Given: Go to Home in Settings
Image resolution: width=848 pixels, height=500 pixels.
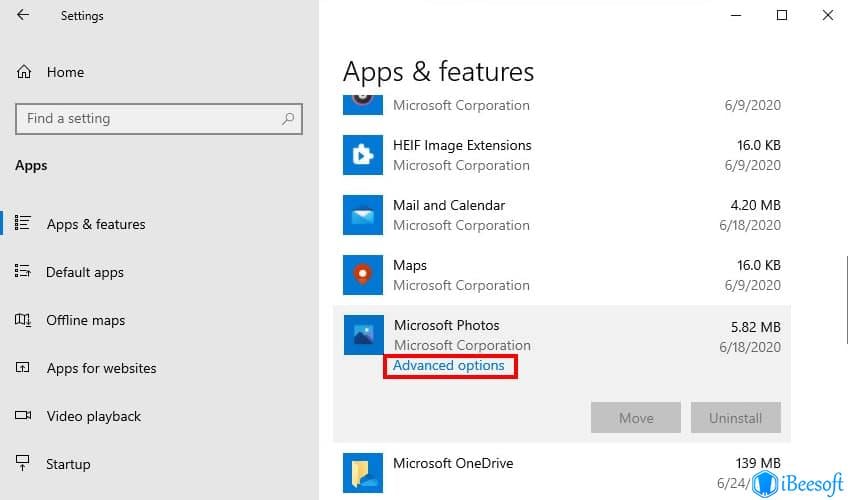Looking at the screenshot, I should tap(65, 72).
